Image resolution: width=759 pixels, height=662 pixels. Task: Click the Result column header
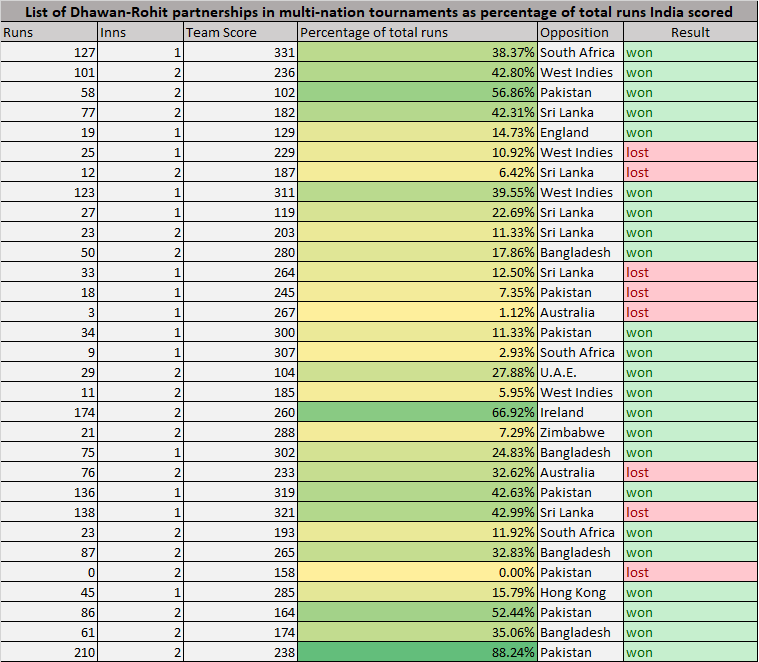(691, 32)
